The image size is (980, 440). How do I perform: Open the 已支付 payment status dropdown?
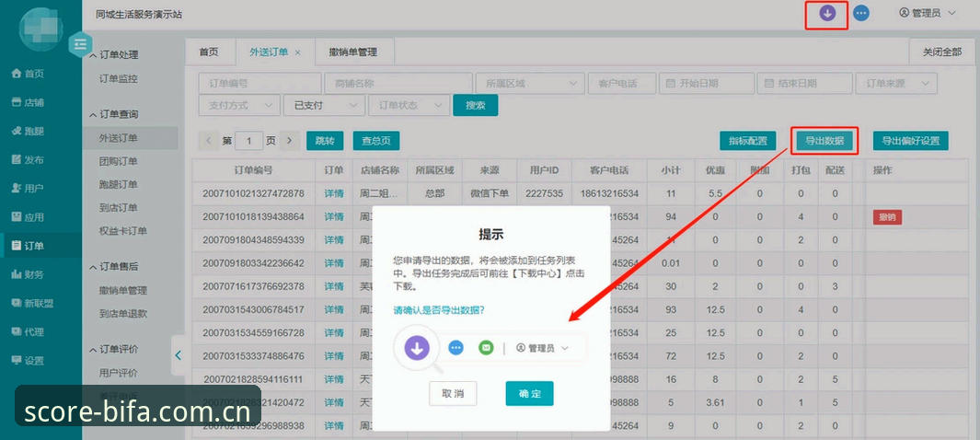324,105
